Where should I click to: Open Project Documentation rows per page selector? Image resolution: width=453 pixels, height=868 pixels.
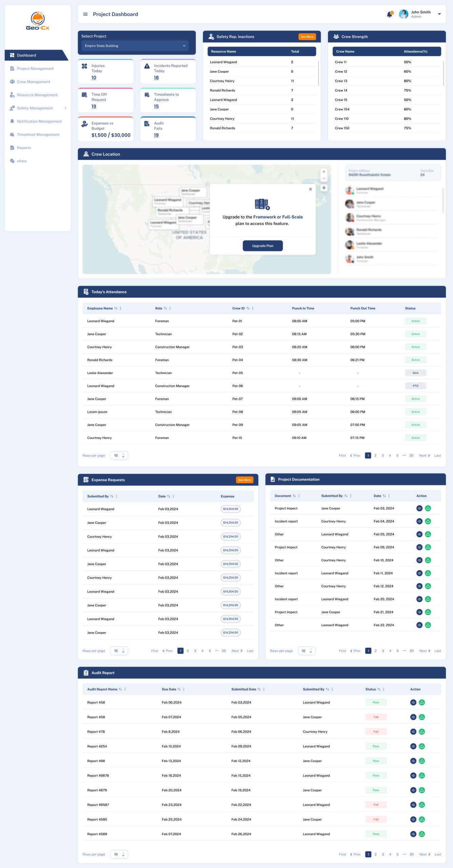tap(307, 651)
